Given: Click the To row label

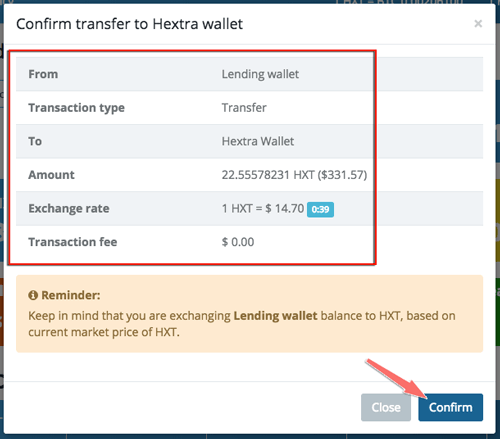Looking at the screenshot, I should [x=35, y=141].
